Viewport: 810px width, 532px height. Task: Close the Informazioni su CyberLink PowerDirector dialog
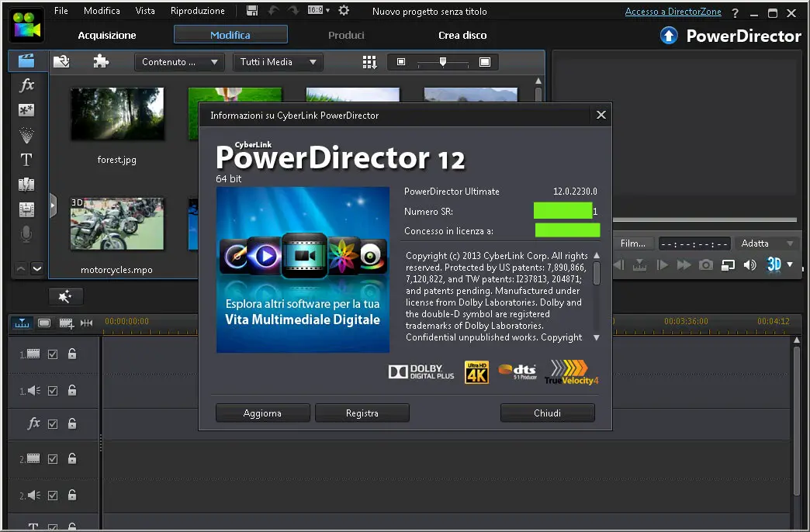[x=601, y=116]
